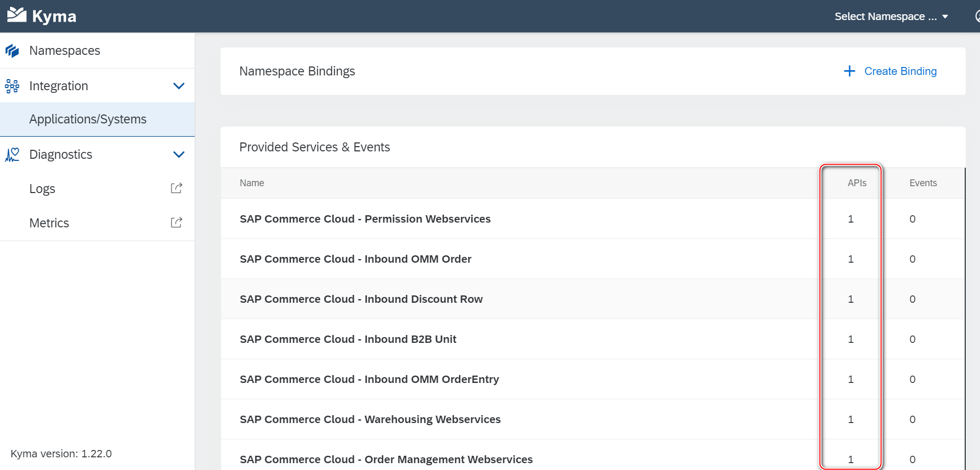Open SAP Commerce Cloud - Inbound OMM Order
Viewport: 980px width, 470px height.
356,259
